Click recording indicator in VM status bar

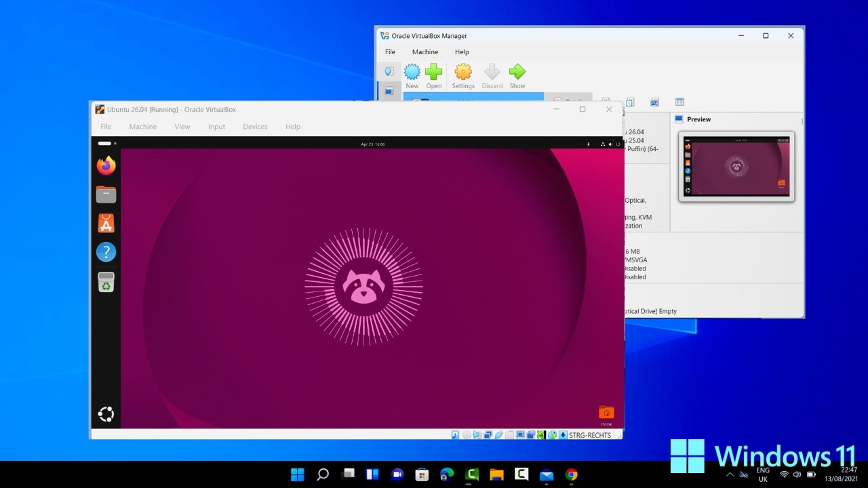(x=531, y=435)
